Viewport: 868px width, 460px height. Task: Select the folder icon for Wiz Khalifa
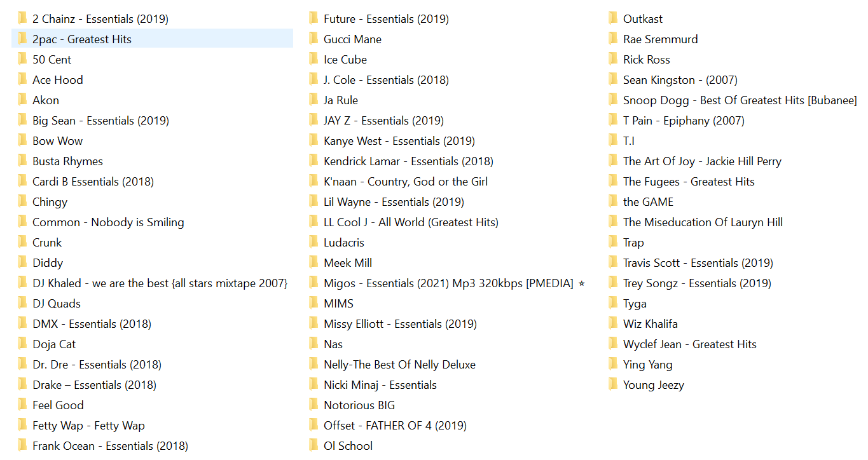[613, 323]
